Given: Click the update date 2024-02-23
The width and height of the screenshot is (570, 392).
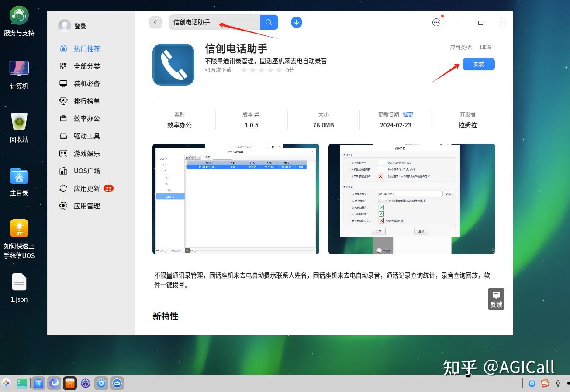Looking at the screenshot, I should 396,125.
